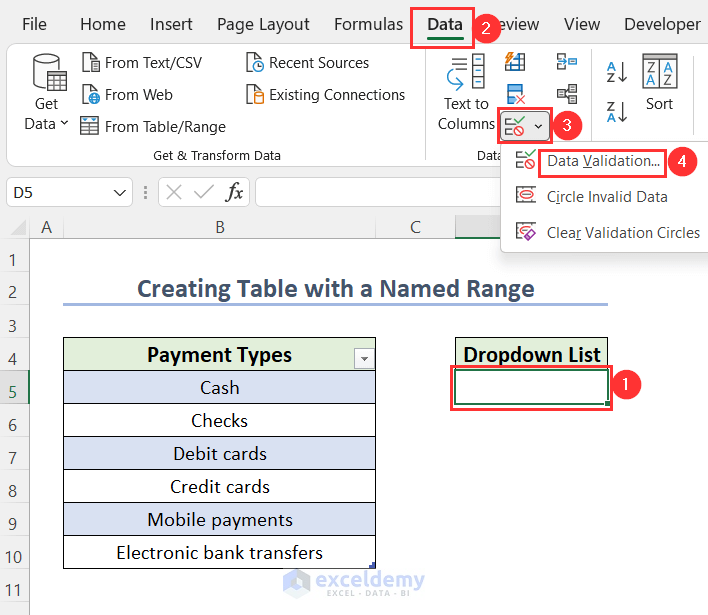Select the Data ribbon tab
This screenshot has width=708, height=615.
click(445, 24)
